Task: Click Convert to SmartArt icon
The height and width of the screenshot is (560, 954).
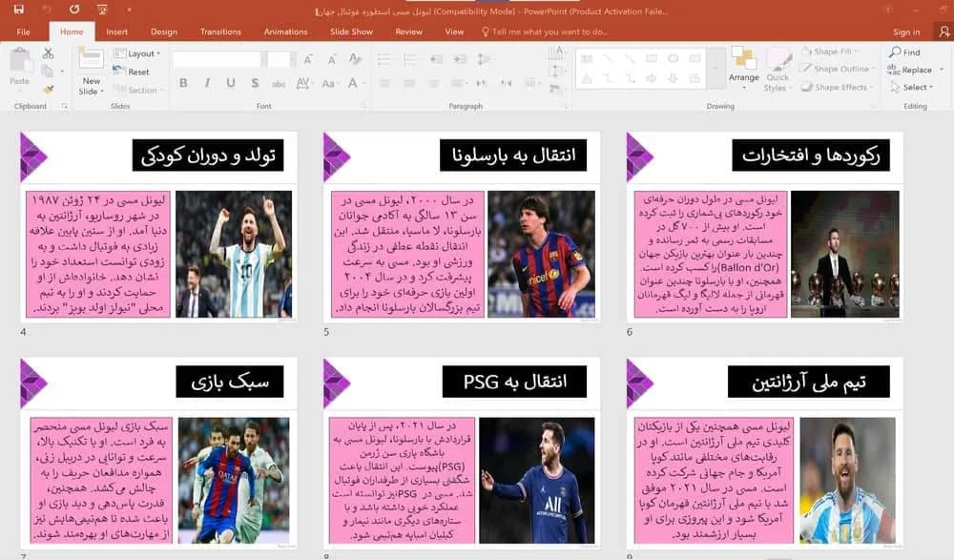Action: 555,90
